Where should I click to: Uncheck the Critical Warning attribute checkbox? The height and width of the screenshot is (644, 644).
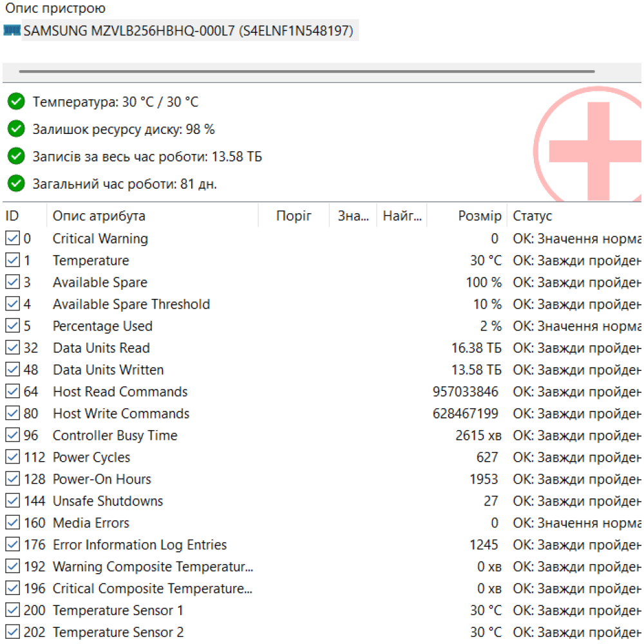click(x=12, y=239)
